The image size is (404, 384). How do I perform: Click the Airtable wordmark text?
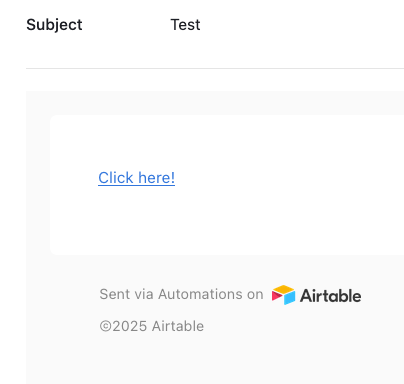click(x=330, y=295)
